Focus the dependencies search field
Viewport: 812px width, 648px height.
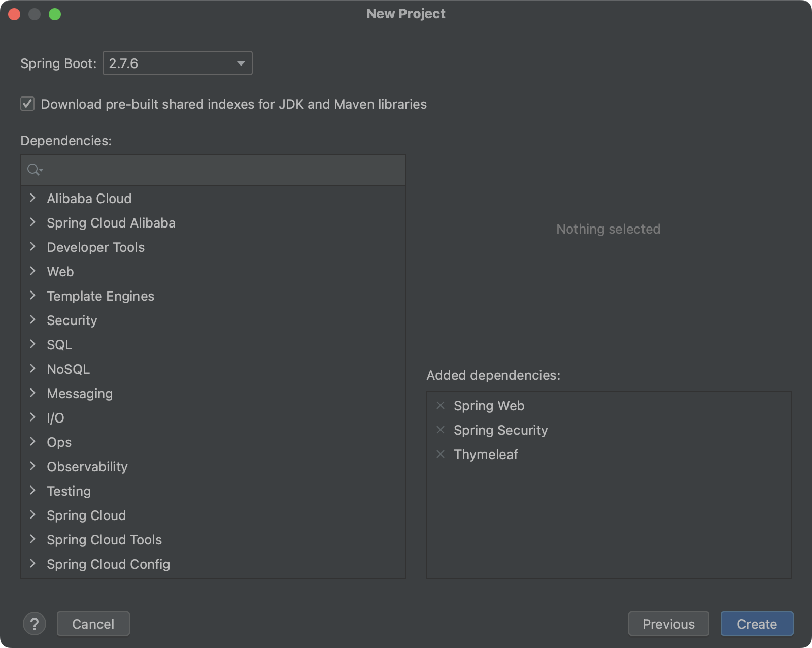pyautogui.click(x=223, y=170)
